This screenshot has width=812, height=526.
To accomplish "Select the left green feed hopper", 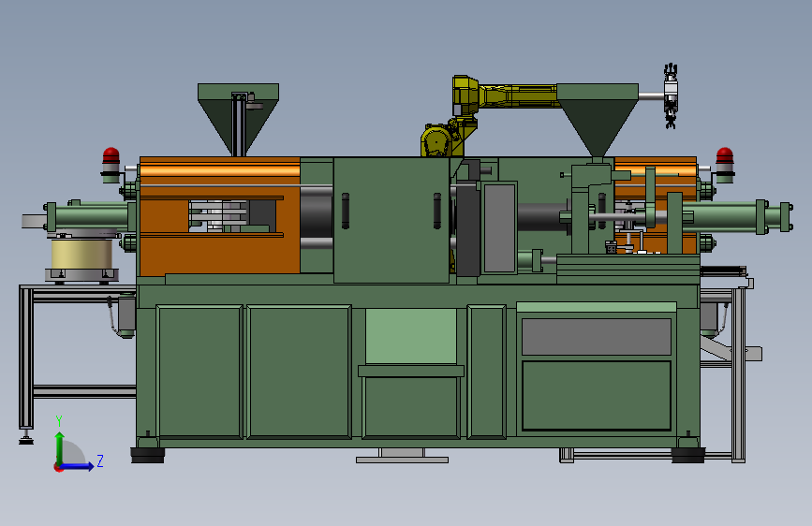I will click(x=238, y=119).
